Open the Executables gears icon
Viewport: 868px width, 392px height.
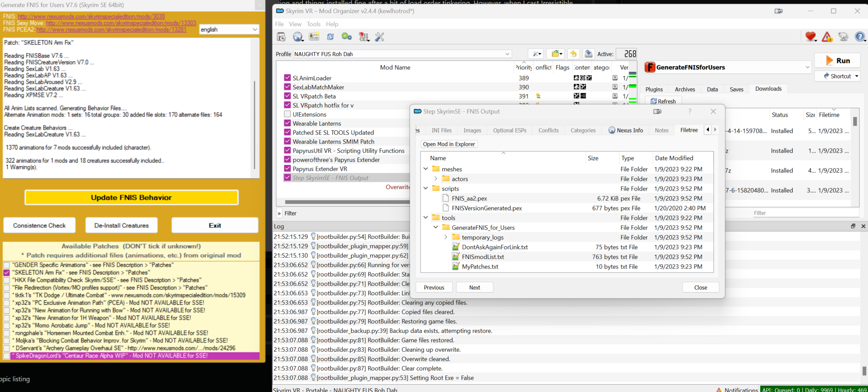pyautogui.click(x=347, y=37)
